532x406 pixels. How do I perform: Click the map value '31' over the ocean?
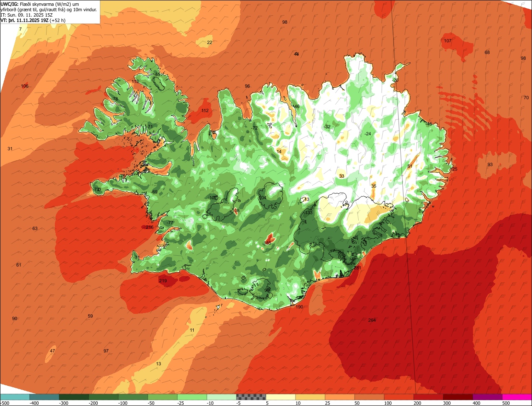click(x=10, y=149)
